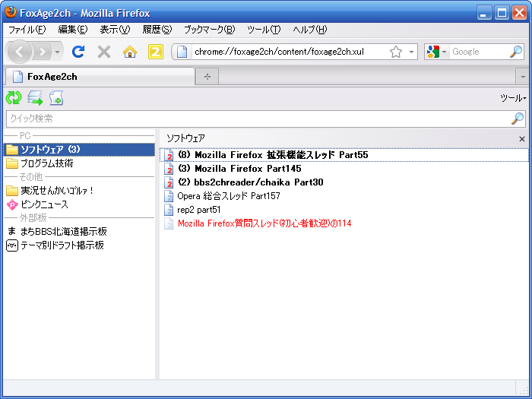Open the 編集(E) menu
The image size is (532, 399).
point(73,30)
